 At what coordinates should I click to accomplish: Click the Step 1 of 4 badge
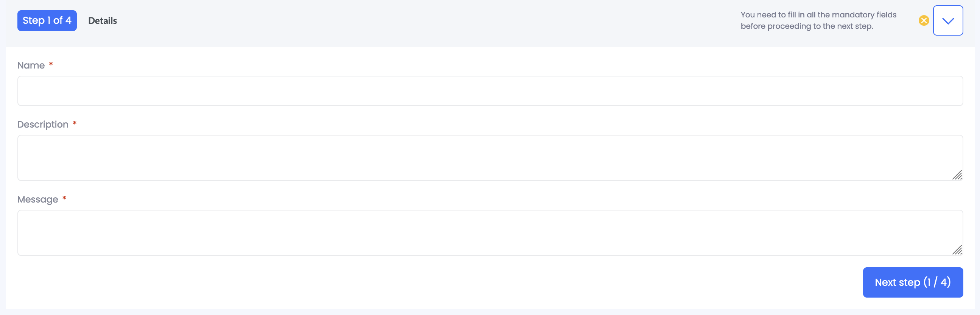pyautogui.click(x=47, y=20)
